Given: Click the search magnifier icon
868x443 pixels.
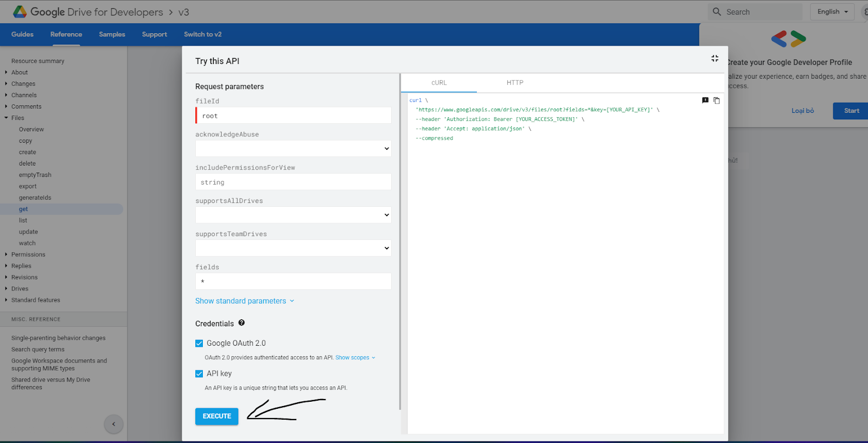Looking at the screenshot, I should tap(717, 11).
